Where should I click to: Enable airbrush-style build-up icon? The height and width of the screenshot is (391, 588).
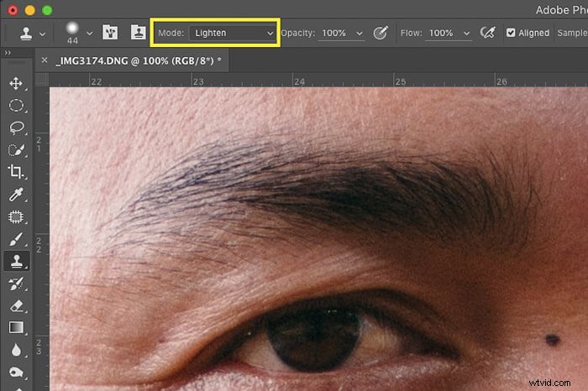click(x=487, y=33)
